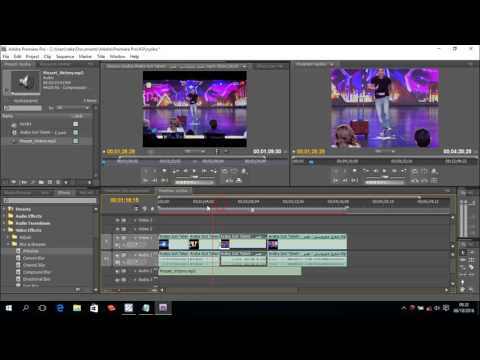Open the Clip menu
The height and width of the screenshot is (360, 480).
(x=47, y=57)
